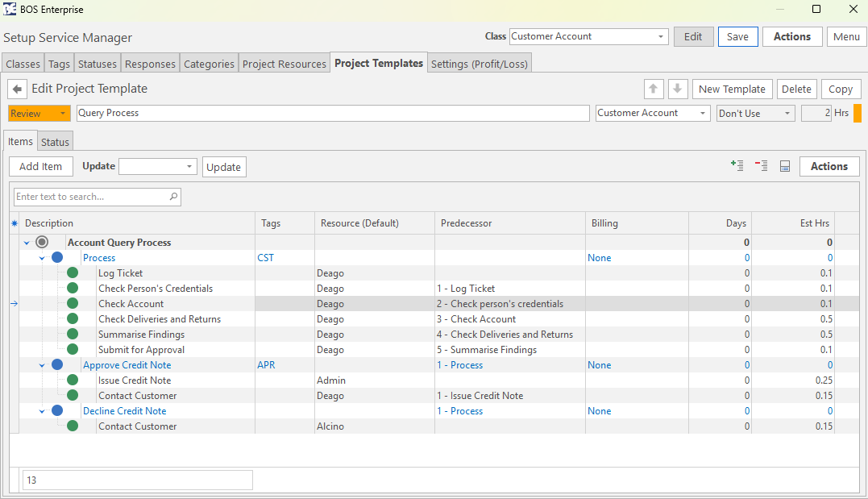Collapse the Approve Credit Note group

(42, 365)
